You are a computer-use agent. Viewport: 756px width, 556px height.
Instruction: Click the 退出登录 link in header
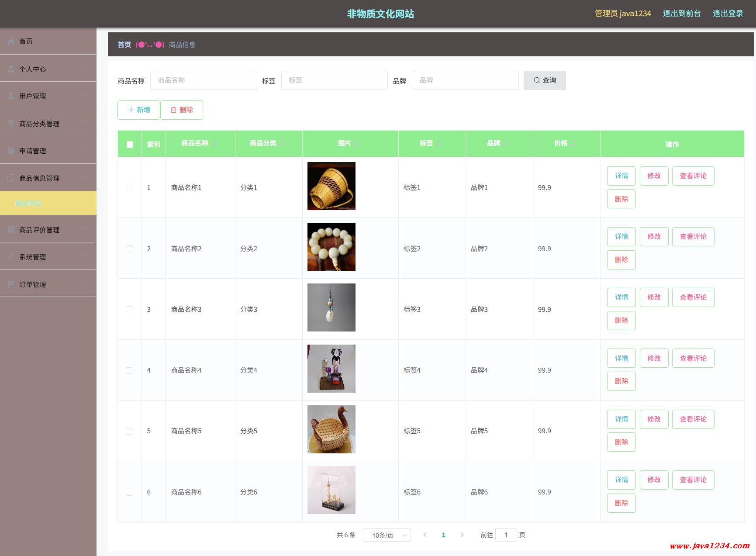coord(728,14)
